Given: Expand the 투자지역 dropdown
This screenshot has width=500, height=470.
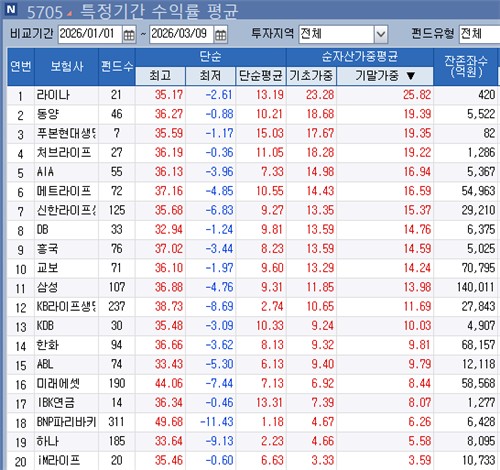Looking at the screenshot, I should point(381,34).
